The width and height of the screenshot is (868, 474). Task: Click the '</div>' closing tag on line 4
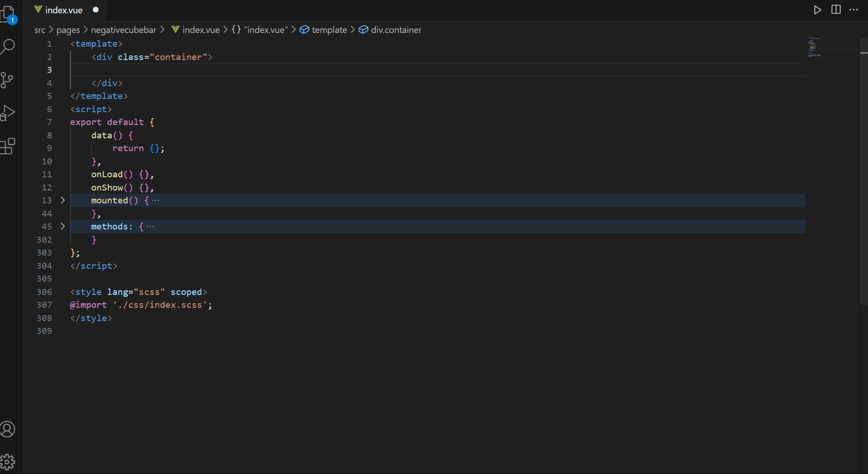(x=107, y=83)
